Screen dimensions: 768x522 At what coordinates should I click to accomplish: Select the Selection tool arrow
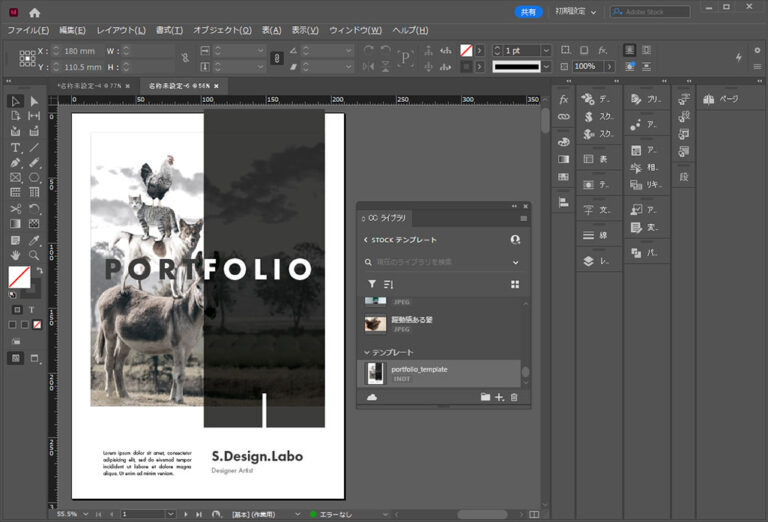coord(15,101)
